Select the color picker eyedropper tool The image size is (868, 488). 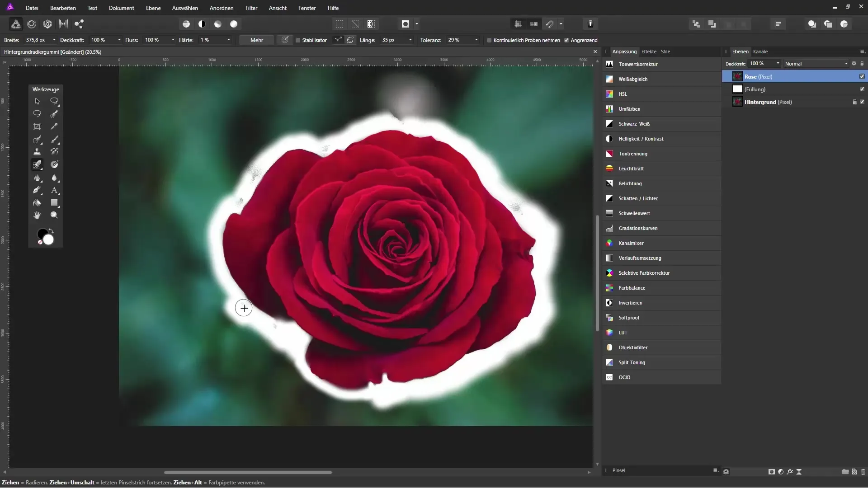pos(54,127)
